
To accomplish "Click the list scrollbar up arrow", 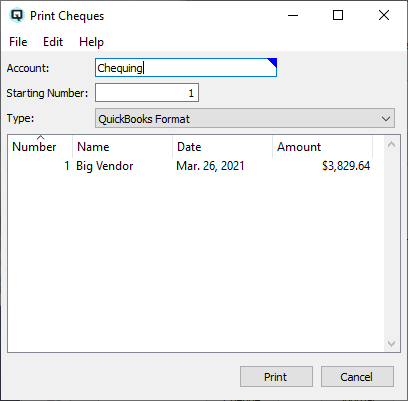I will [x=391, y=144].
